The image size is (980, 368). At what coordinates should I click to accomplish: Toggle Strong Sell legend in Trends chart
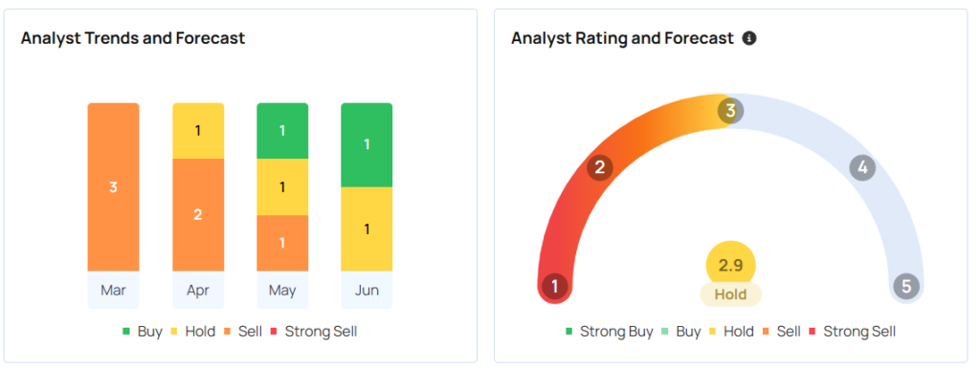click(x=313, y=331)
